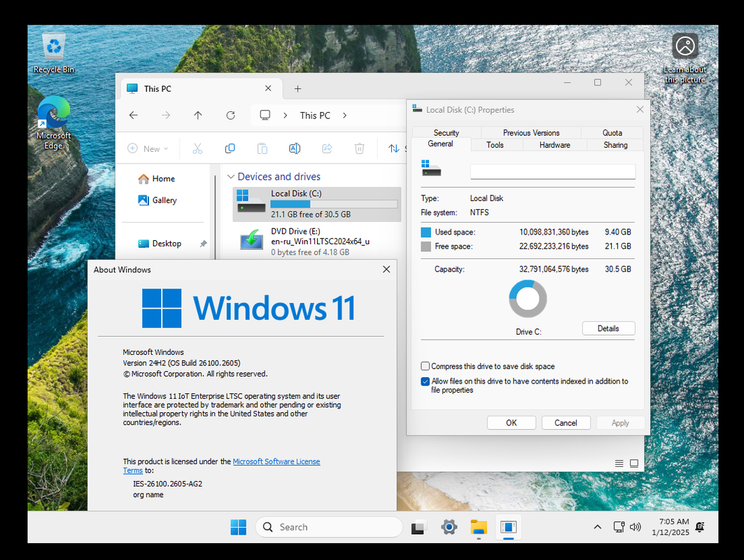This screenshot has height=560, width=744.
Task: Open the clock showing 7:05 AM
Action: pyautogui.click(x=670, y=527)
